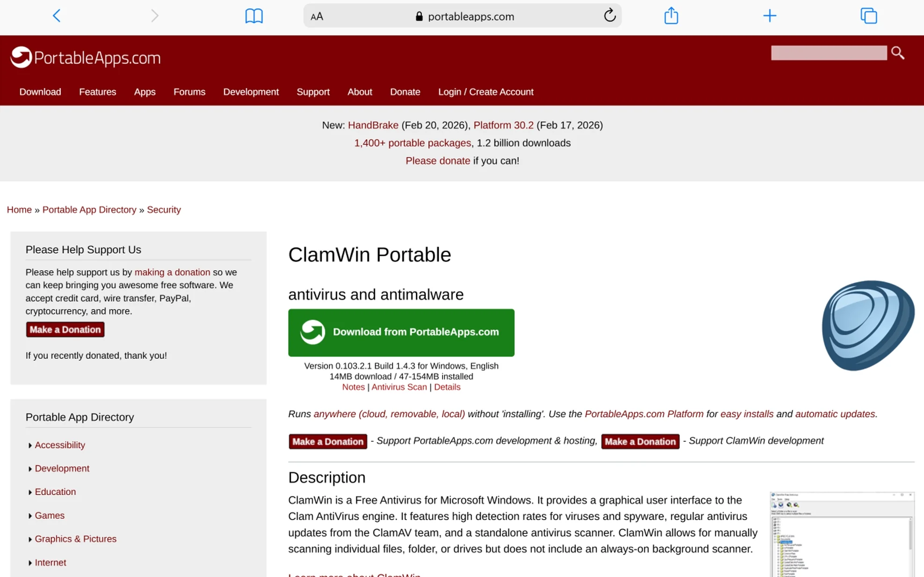Screen dimensions: 924x577
Task: Click Make a Donation for ClamWin development
Action: click(x=640, y=442)
